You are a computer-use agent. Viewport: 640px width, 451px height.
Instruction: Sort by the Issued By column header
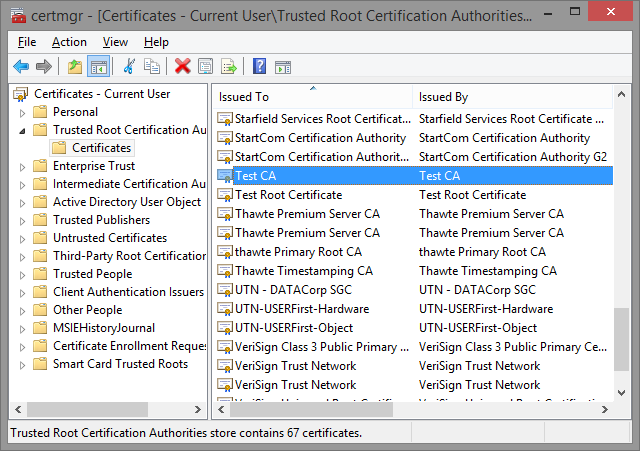[513, 97]
